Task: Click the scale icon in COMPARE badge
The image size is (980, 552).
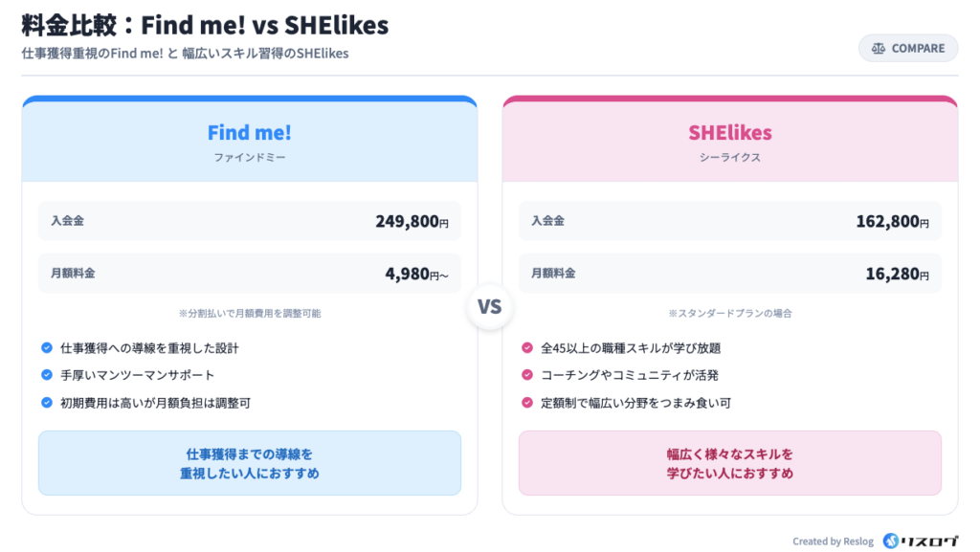Action: [x=879, y=49]
